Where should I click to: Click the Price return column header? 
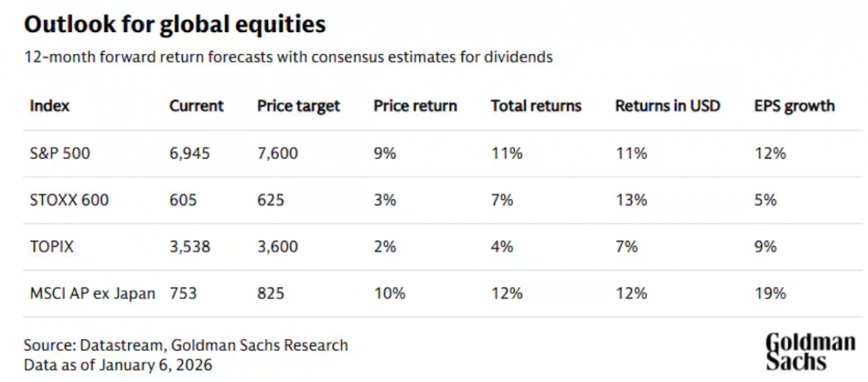click(x=415, y=106)
